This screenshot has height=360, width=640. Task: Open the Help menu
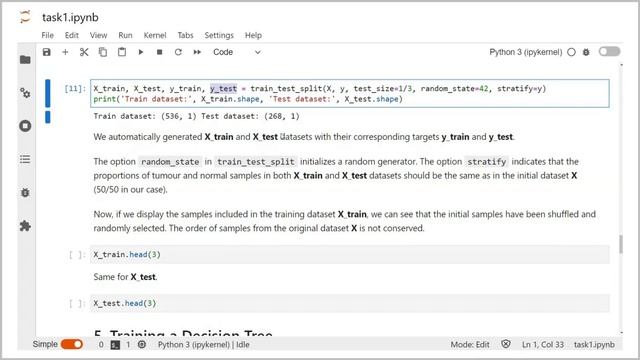tap(253, 36)
